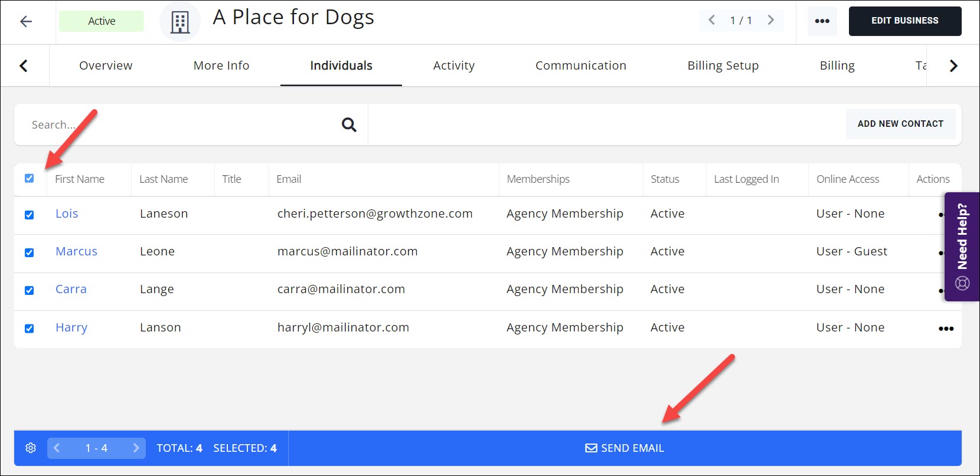Open the Communication tab
Image resolution: width=980 pixels, height=476 pixels.
point(580,65)
